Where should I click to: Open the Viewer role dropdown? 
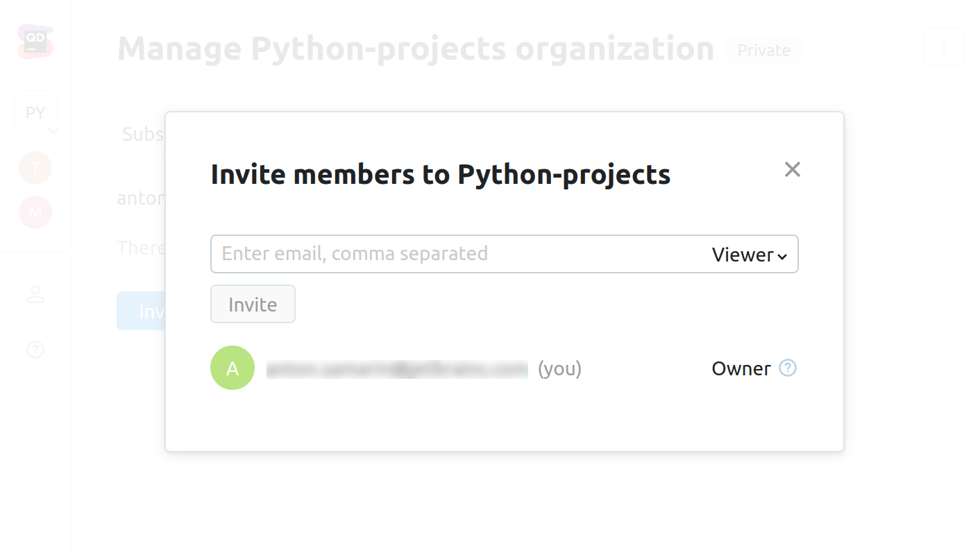(750, 255)
